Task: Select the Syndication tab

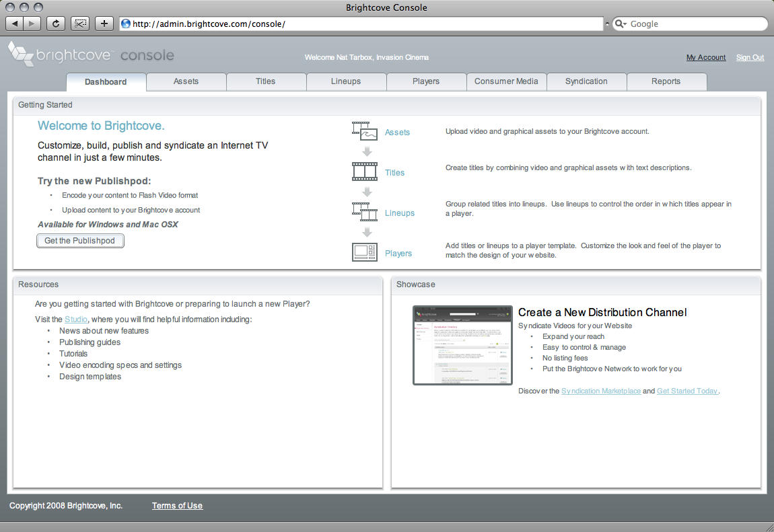Action: coord(586,81)
